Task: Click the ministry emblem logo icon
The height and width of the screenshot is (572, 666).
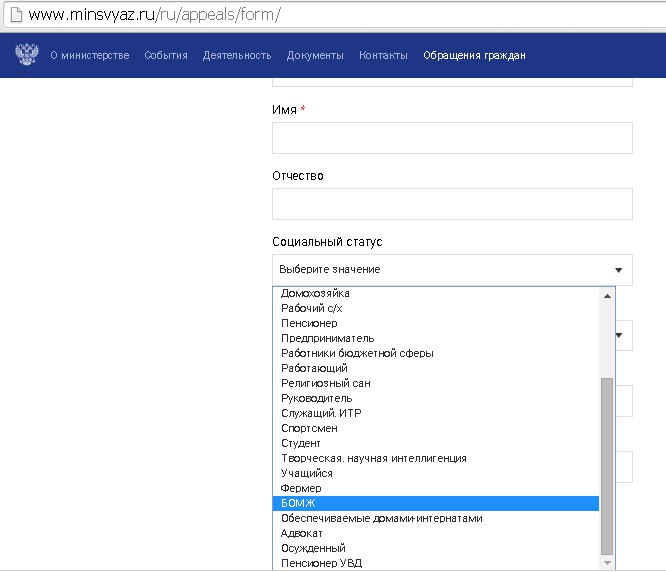Action: (26, 55)
